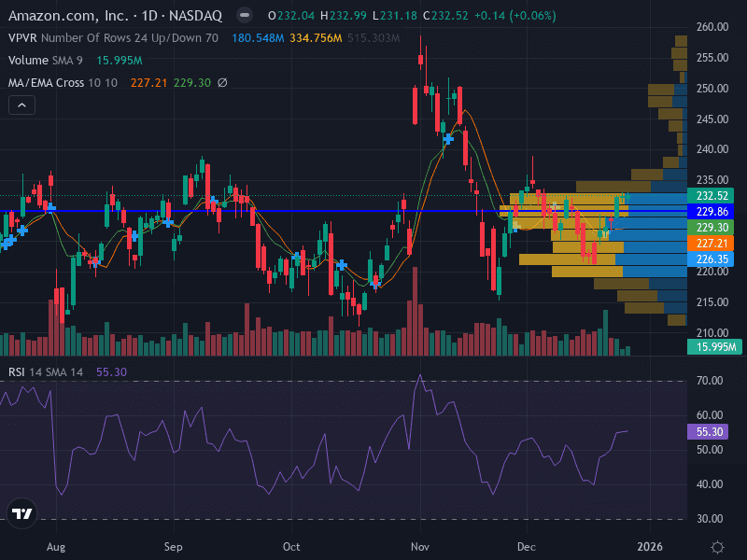Screen dimensions: 747x560
Task: Click the 2026 label on time axis
Action: 650,547
